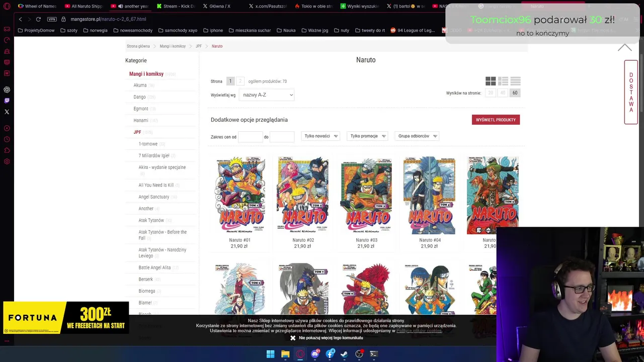The width and height of the screenshot is (644, 362).
Task: Expand the 'Tylko nowości' dropdown
Action: (x=320, y=136)
